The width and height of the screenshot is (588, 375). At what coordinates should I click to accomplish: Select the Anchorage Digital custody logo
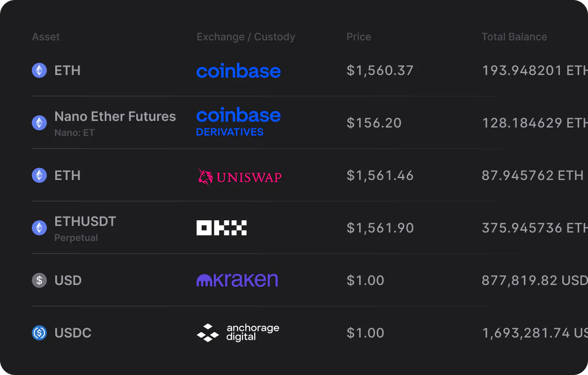[x=238, y=332]
